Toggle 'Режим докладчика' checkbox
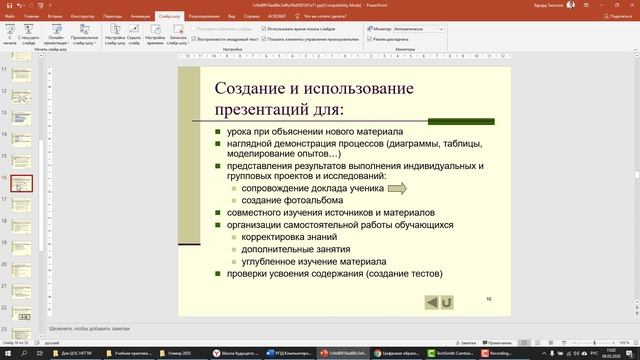Image resolution: width=640 pixels, height=360 pixels. click(x=369, y=39)
